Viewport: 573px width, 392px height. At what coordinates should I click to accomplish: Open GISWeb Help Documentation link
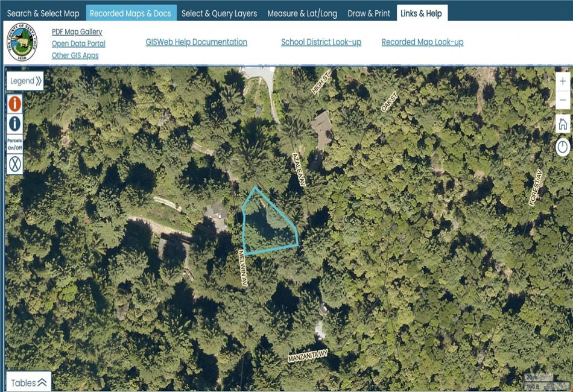click(x=196, y=42)
